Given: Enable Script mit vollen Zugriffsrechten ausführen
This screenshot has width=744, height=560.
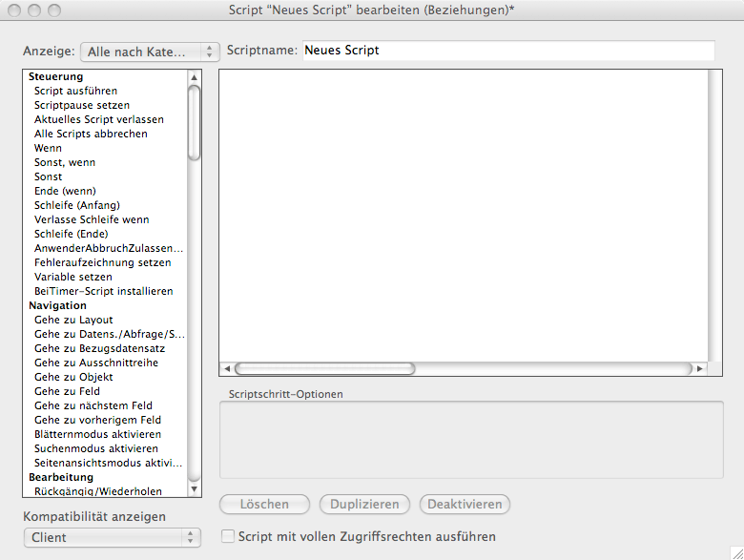Looking at the screenshot, I should tap(228, 536).
